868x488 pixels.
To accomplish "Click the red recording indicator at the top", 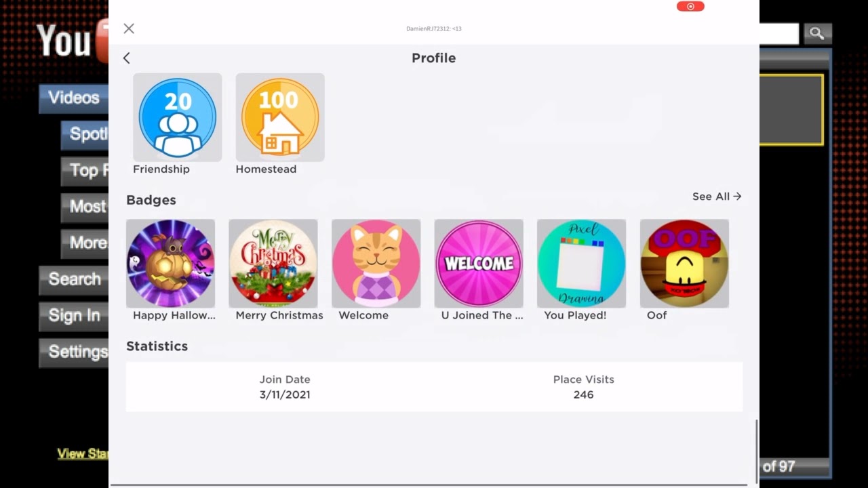I will [x=690, y=6].
